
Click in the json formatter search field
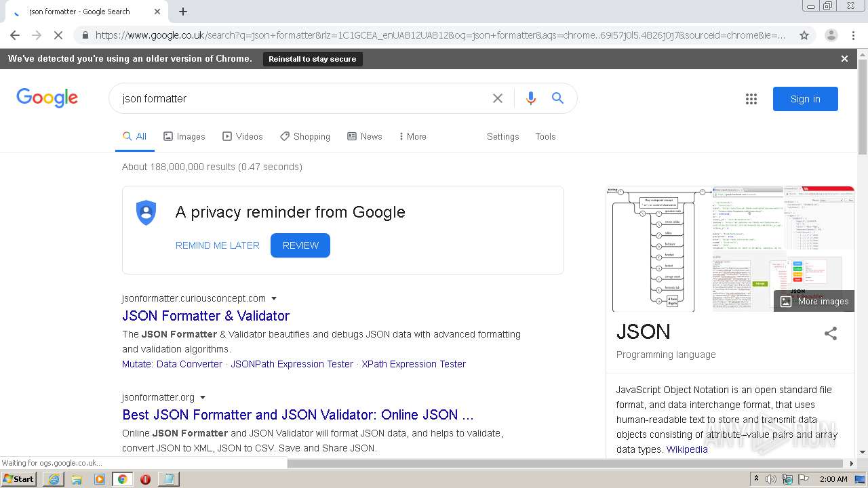[302, 98]
